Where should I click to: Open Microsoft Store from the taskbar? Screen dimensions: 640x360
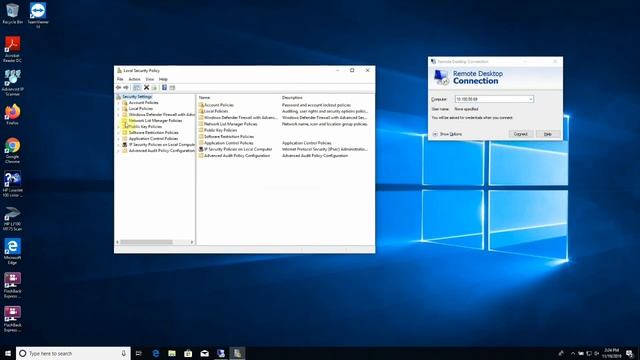click(188, 353)
